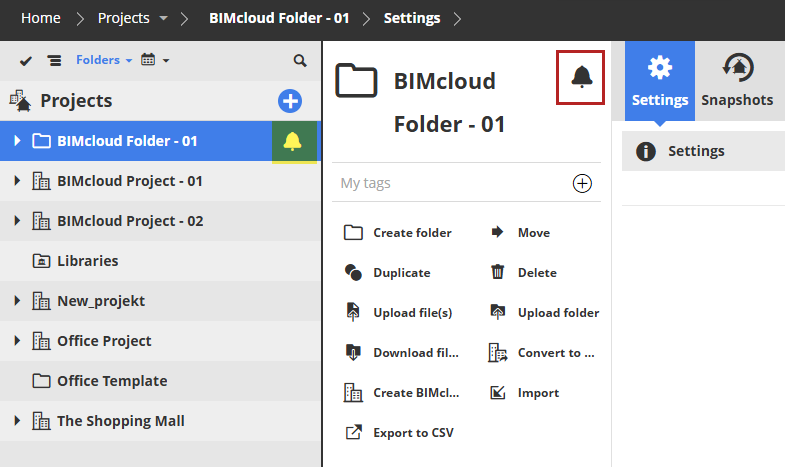Expand the BIMcloud Project - 01 tree node
Screen dimensions: 785x467
click(17, 181)
